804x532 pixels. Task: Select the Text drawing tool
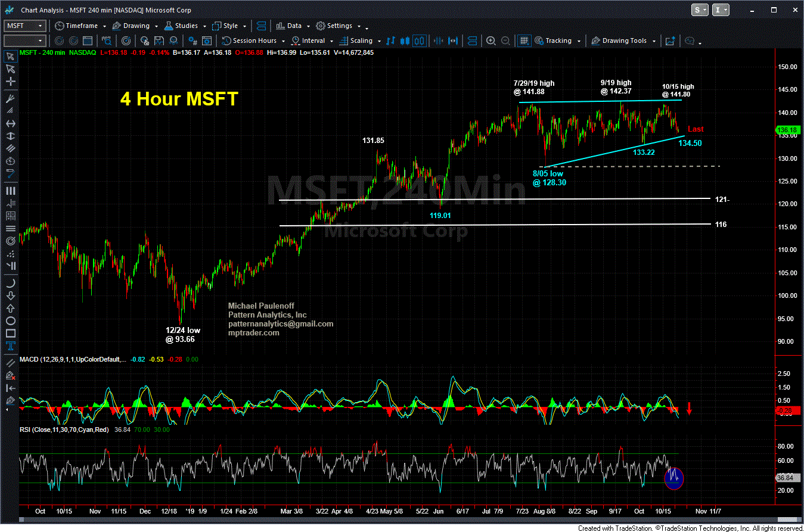tap(10, 346)
